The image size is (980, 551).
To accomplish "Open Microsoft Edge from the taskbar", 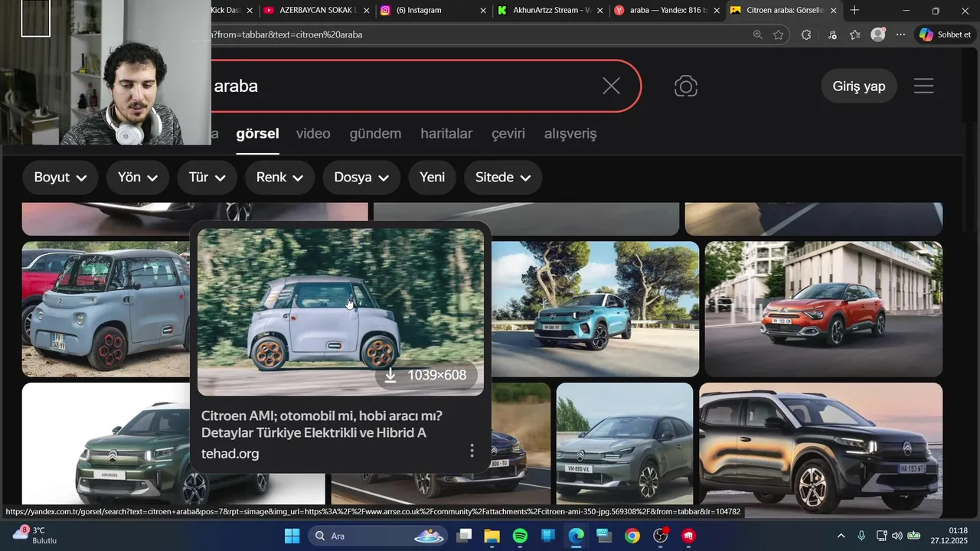I will point(576,536).
